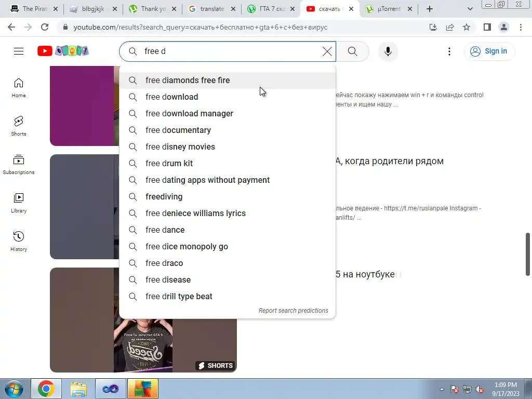The width and height of the screenshot is (532, 399).
Task: Expand the tab search dropdown arrow
Action: point(470,9)
